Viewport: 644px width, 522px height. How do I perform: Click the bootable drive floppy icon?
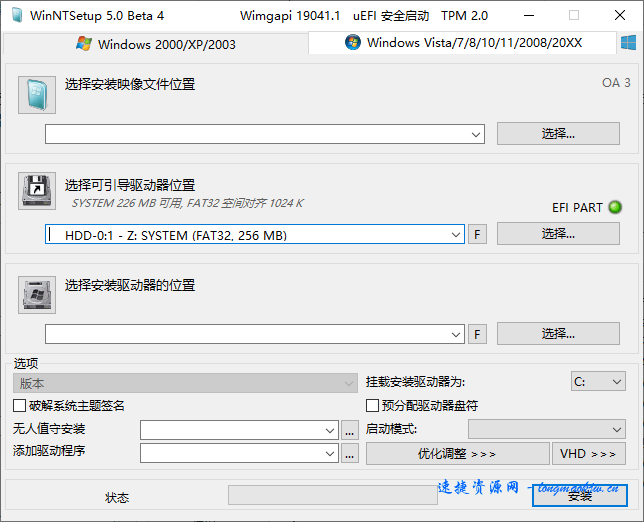click(37, 191)
